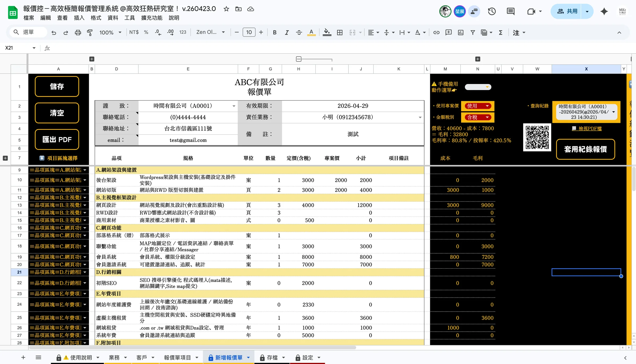Screen dimensions: 636x364
Task: Show all comments icon
Action: (x=510, y=11)
